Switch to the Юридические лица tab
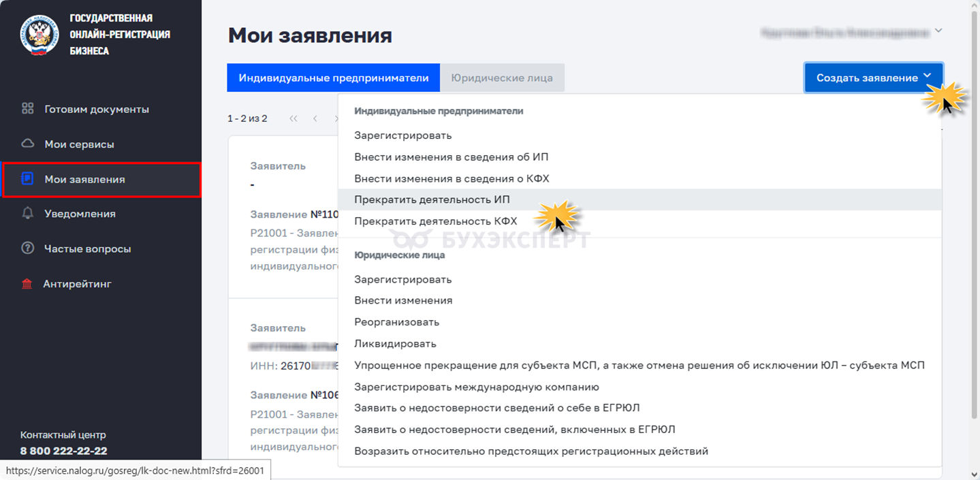This screenshot has width=980, height=480. 503,78
